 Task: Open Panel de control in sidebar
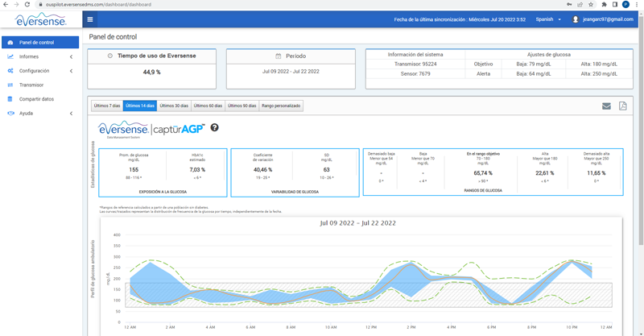coord(36,43)
